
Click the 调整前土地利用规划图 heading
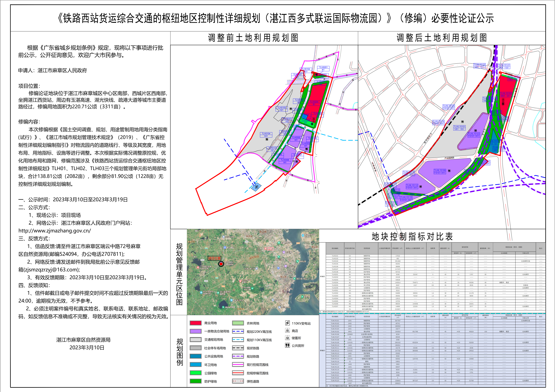click(253, 38)
